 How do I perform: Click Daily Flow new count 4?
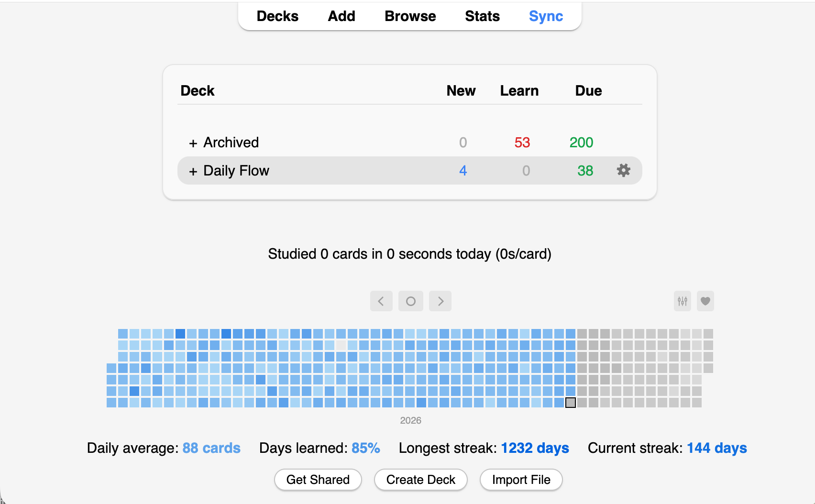pyautogui.click(x=463, y=171)
